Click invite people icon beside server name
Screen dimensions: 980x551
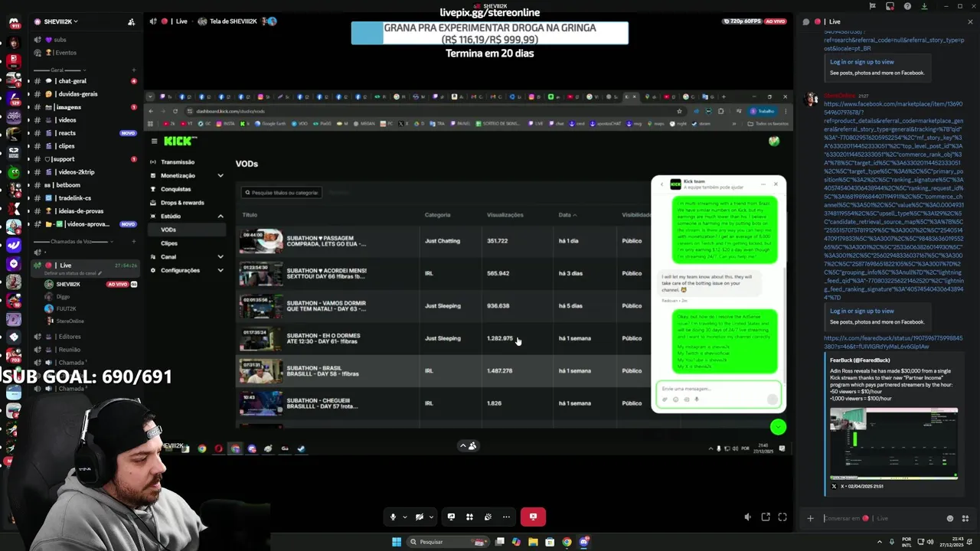coord(131,21)
